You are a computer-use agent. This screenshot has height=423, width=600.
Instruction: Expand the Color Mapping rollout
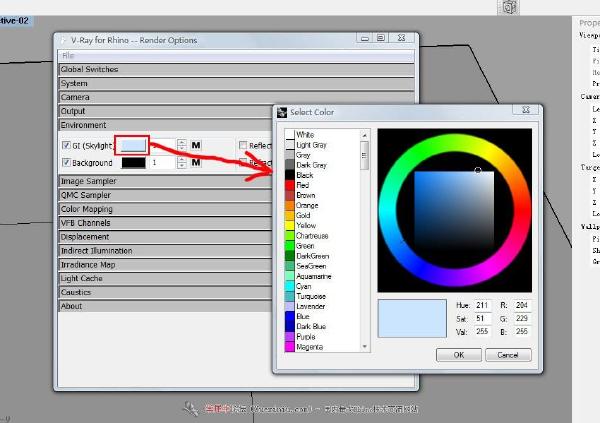(165, 209)
